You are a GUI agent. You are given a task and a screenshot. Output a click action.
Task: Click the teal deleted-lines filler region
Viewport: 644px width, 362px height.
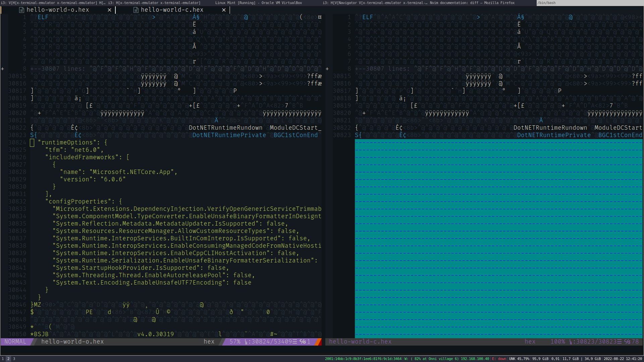(498, 238)
